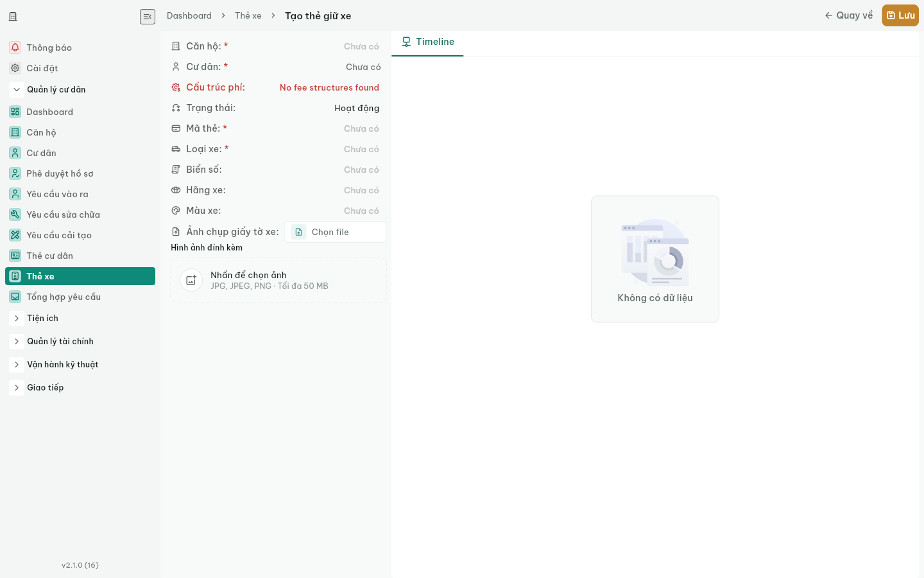Screen dimensions: 924x578
Task: Click the Hãng xe field value
Action: pos(361,190)
